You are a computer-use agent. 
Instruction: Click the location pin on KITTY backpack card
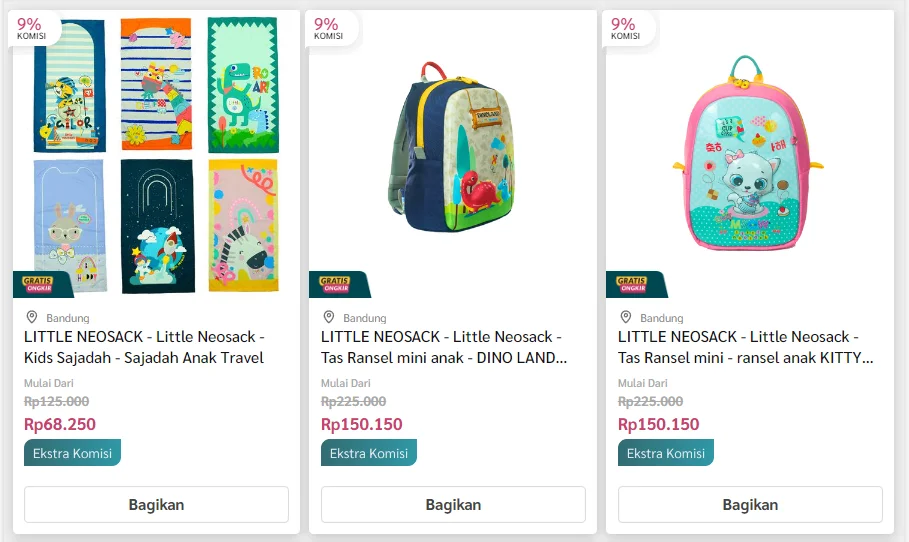[625, 318]
